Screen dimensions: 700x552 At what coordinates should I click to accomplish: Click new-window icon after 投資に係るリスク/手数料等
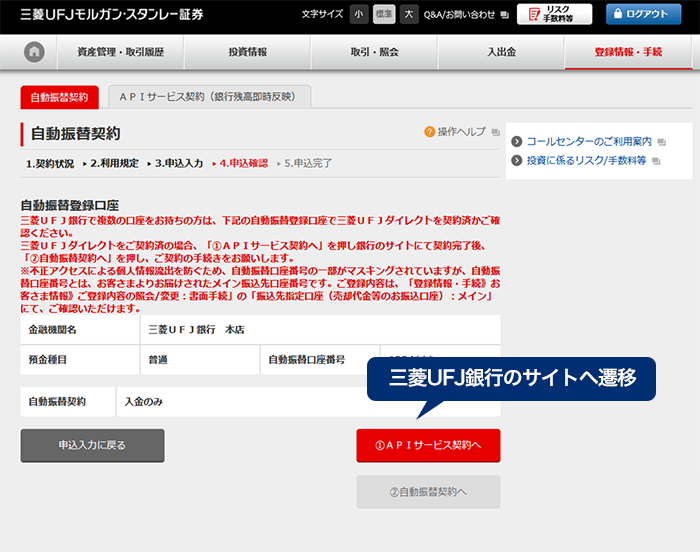656,161
